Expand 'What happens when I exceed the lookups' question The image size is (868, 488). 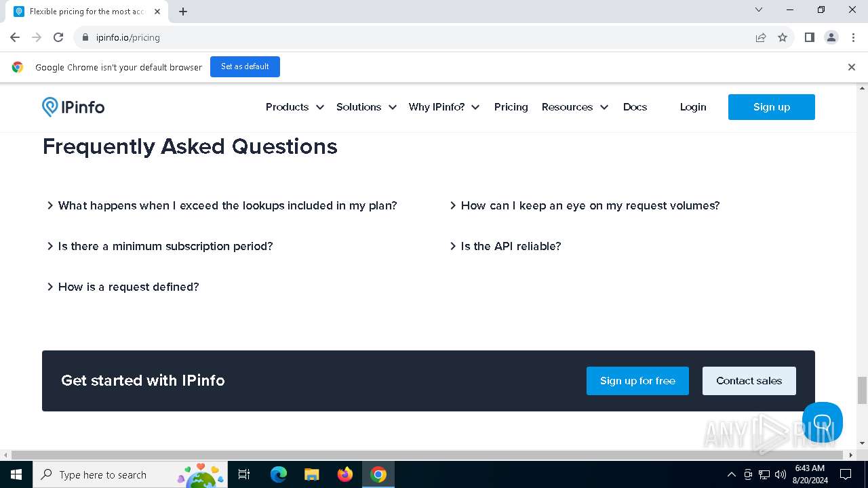click(221, 205)
